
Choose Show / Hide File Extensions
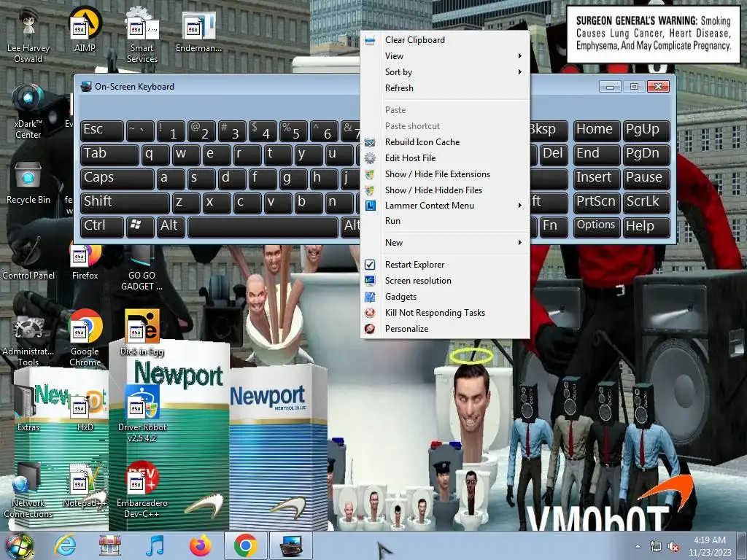click(x=446, y=174)
